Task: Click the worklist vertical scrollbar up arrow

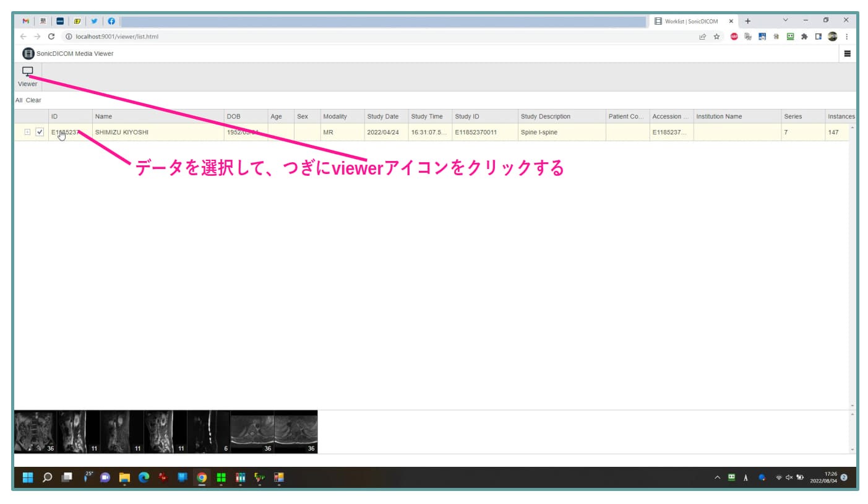Action: [x=852, y=128]
